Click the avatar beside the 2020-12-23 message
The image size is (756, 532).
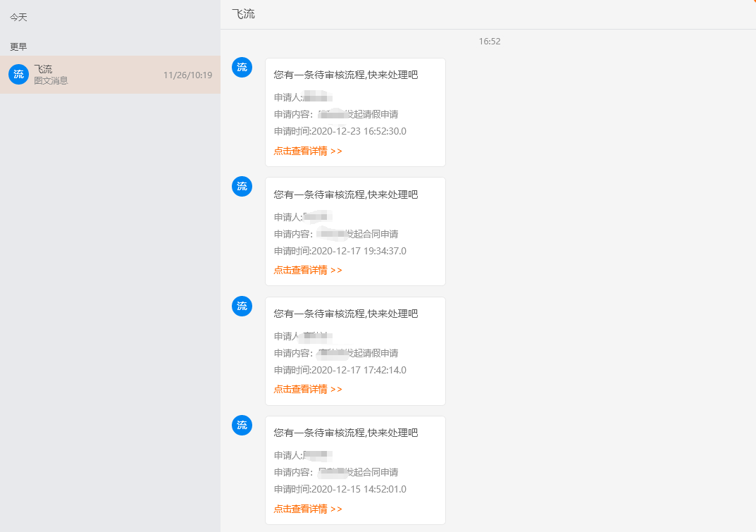[242, 68]
